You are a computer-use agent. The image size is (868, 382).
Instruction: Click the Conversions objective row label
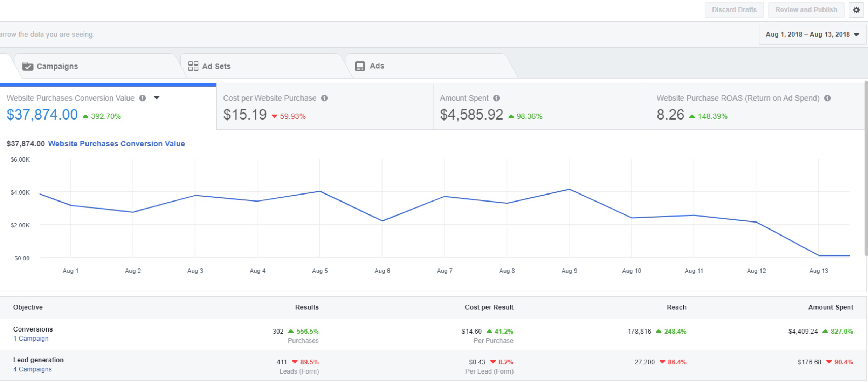[x=33, y=329]
